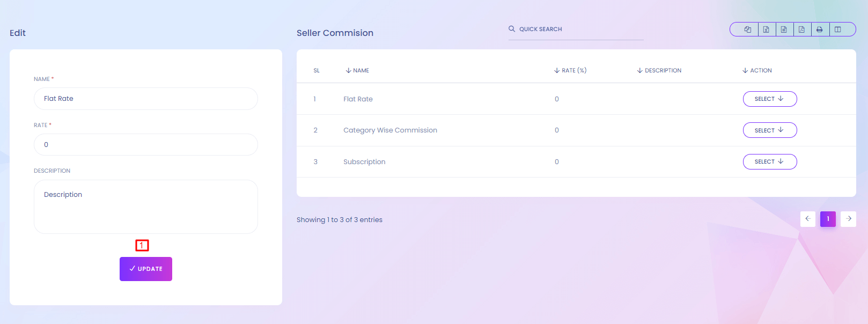This screenshot has height=324, width=868.
Task: Click the quick search magnifier icon
Action: click(x=512, y=29)
